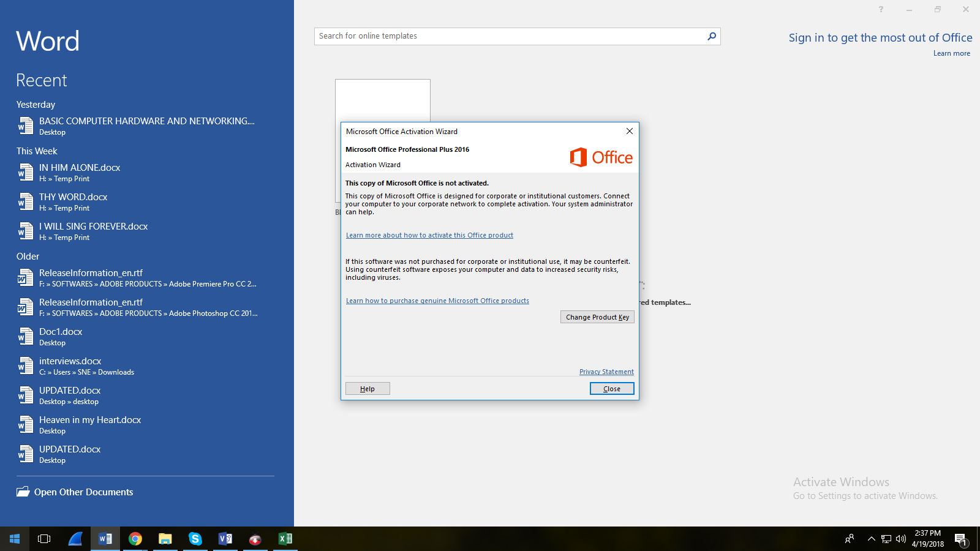Open Google Chrome from the taskbar
980x551 pixels.
[x=135, y=539]
